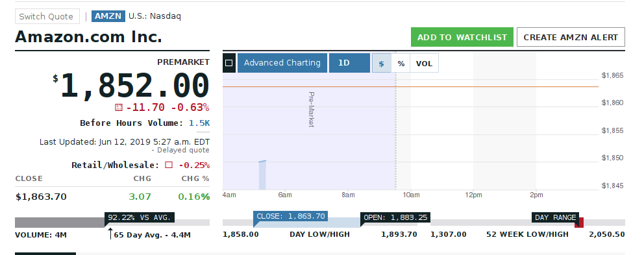Click the Before Hours Volume 1.5K value

[x=199, y=123]
